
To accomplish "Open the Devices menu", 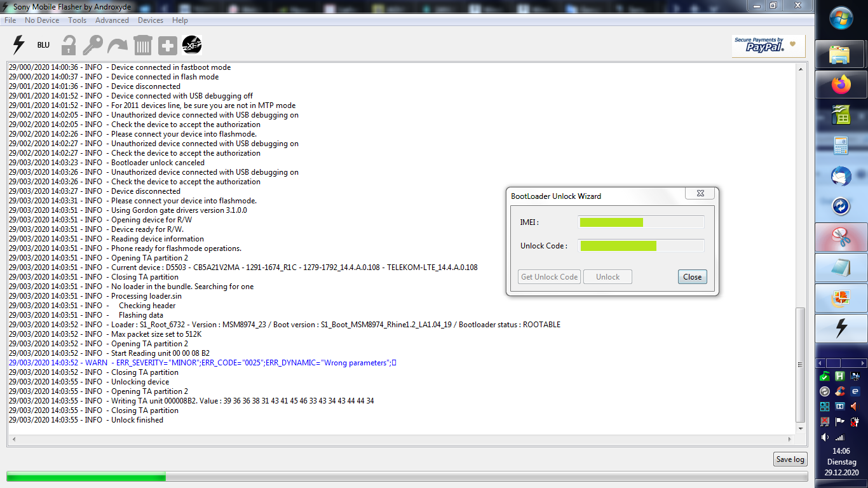I will 151,20.
